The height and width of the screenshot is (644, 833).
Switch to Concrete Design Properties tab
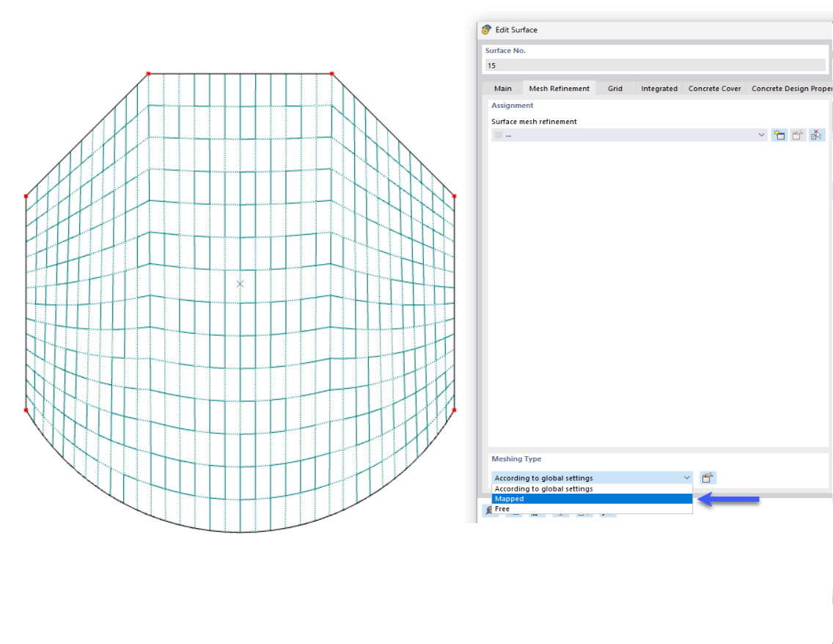coord(792,88)
